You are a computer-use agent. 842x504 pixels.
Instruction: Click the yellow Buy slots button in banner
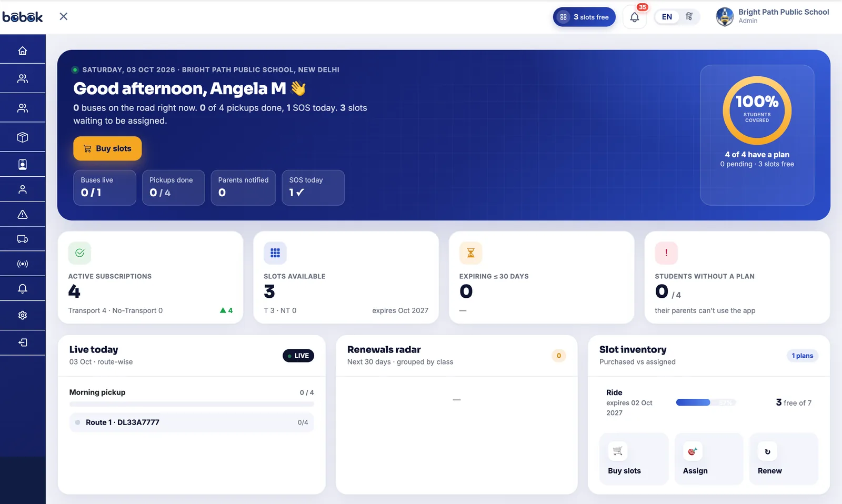pyautogui.click(x=107, y=148)
